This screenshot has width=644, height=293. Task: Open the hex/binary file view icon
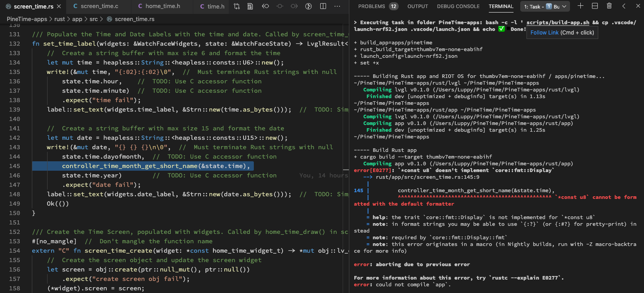tap(250, 6)
